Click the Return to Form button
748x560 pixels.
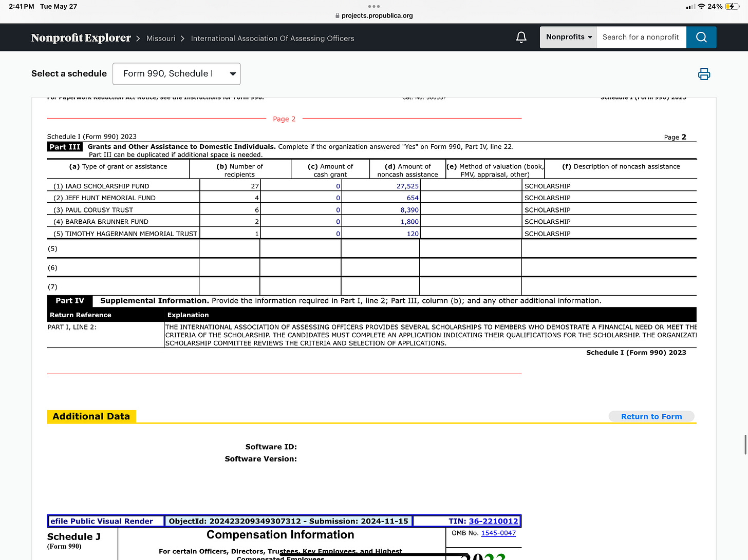(x=651, y=417)
